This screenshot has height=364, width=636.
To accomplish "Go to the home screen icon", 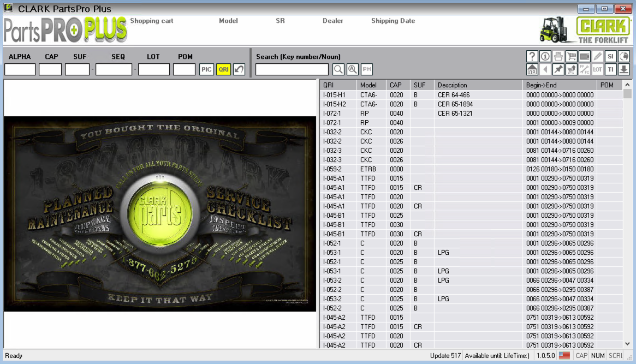I will (532, 69).
